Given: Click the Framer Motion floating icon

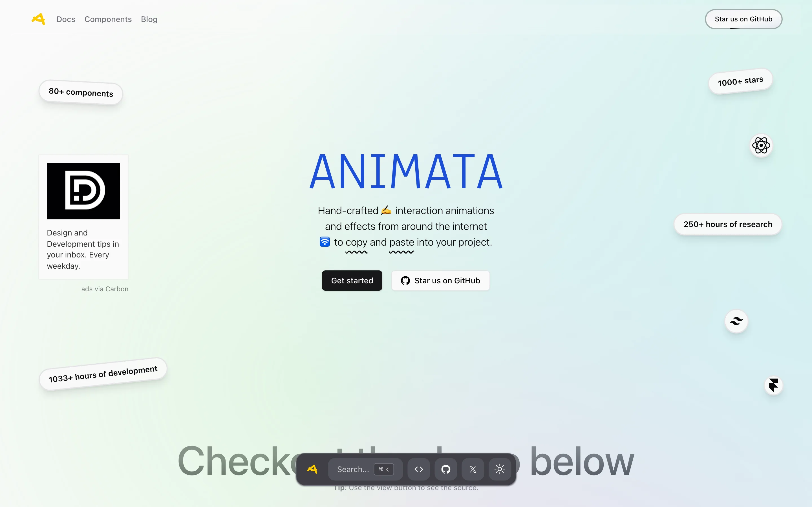Looking at the screenshot, I should pyautogui.click(x=774, y=385).
